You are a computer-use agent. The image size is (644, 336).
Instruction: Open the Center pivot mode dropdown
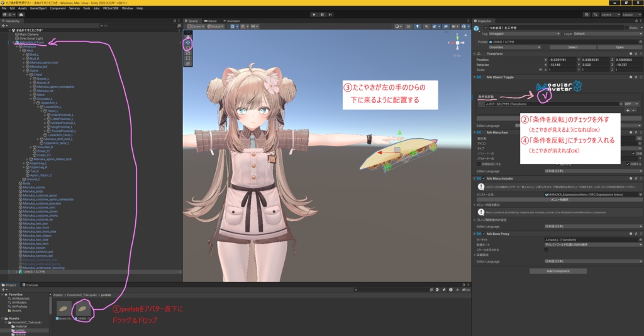click(196, 26)
